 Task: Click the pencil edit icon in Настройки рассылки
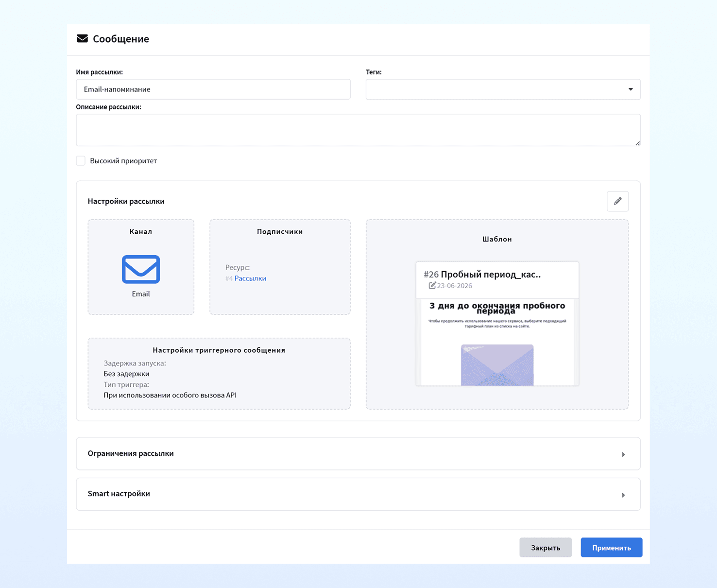point(617,201)
